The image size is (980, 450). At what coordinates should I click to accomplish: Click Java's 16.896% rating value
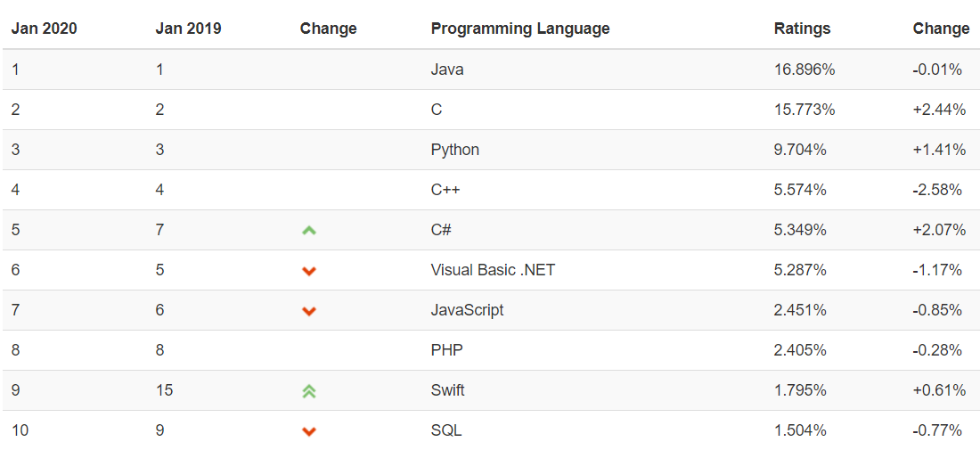[804, 70]
